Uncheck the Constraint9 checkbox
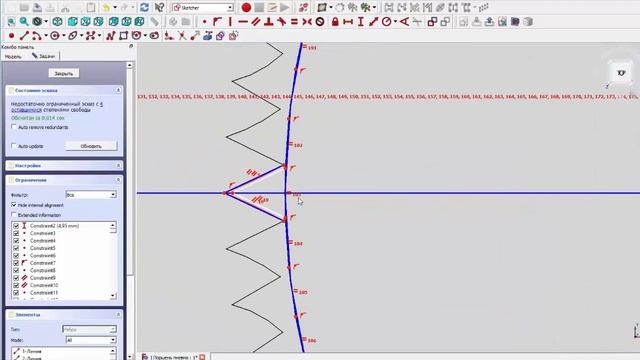The width and height of the screenshot is (640, 360). point(16,278)
